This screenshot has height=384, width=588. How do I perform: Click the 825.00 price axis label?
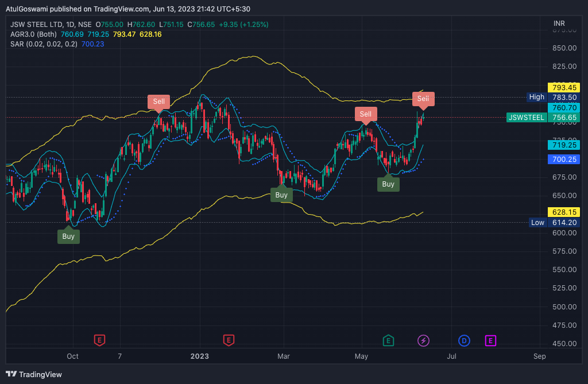click(564, 67)
